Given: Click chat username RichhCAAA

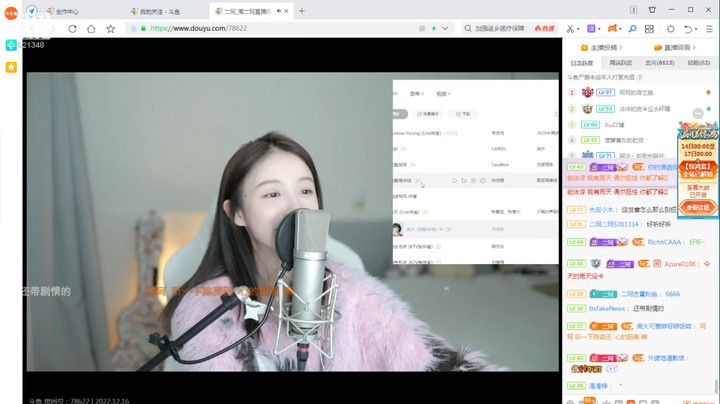Looking at the screenshot, I should point(664,242).
